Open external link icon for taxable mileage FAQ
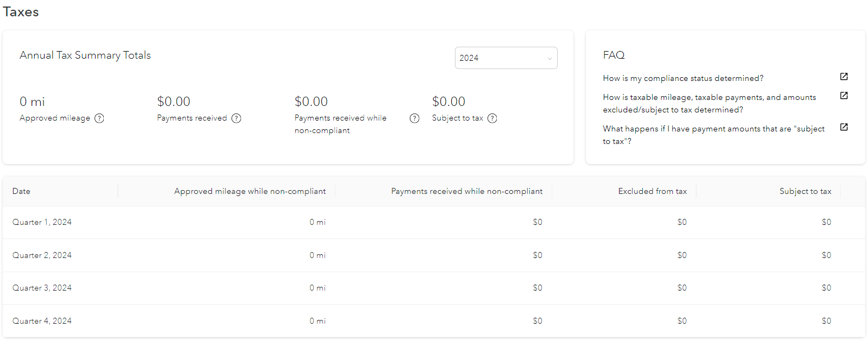This screenshot has width=868, height=346. pyautogui.click(x=844, y=96)
